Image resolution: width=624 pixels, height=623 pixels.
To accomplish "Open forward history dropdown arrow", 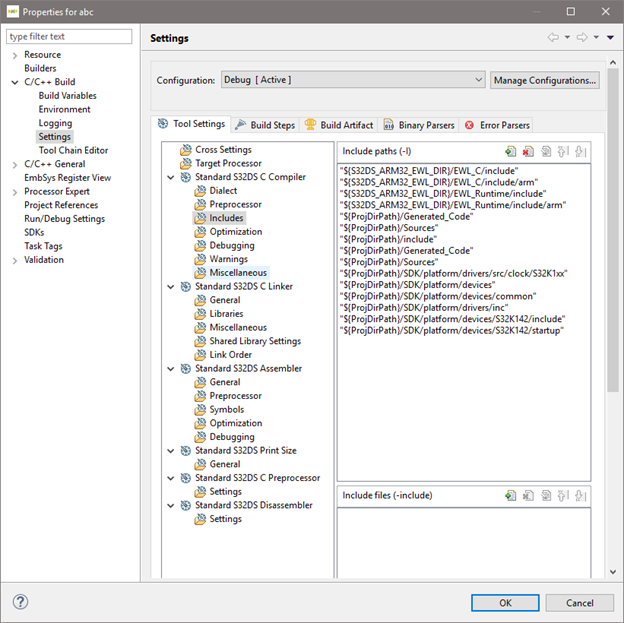I will point(596,37).
